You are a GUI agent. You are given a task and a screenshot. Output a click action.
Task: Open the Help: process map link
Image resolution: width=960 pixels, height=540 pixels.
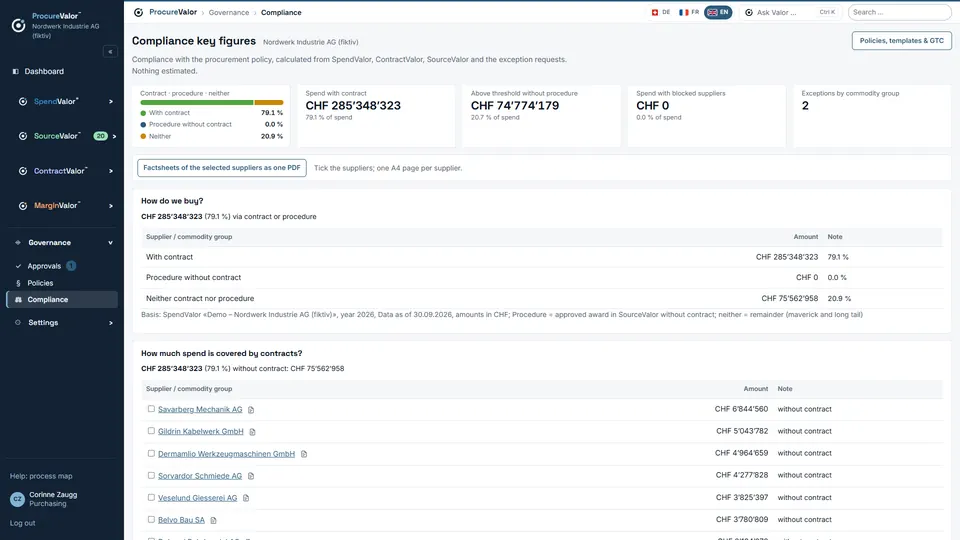click(41, 476)
